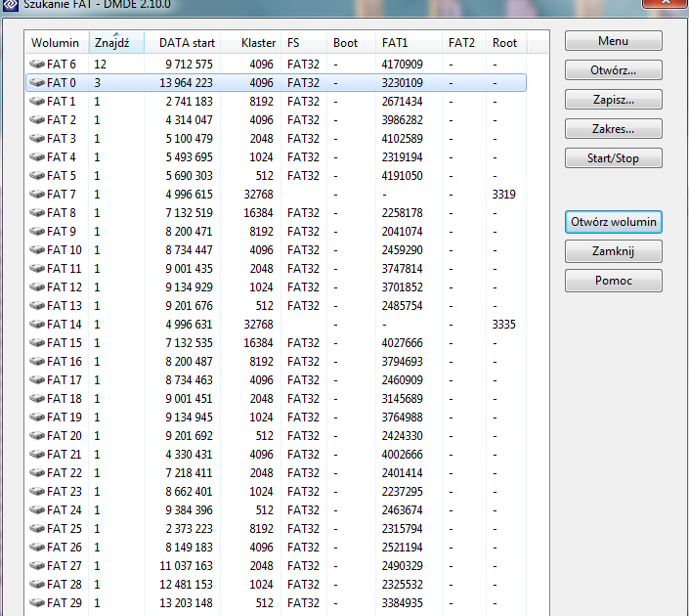Viewport: 689px width, 616px height.
Task: Click the drive icon for FAT 15
Action: pos(37,342)
